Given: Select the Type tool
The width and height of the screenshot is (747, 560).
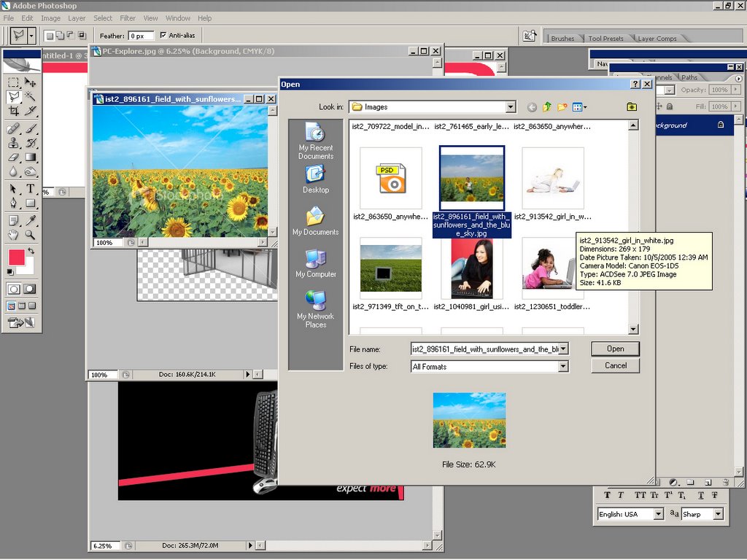Looking at the screenshot, I should (x=30, y=189).
